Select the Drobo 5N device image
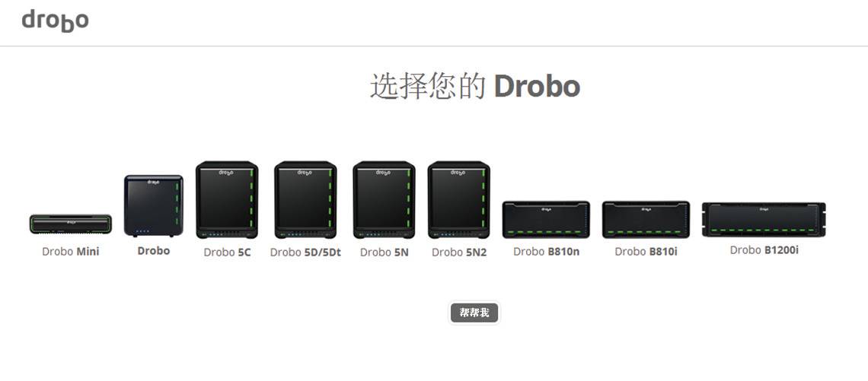 (385, 200)
